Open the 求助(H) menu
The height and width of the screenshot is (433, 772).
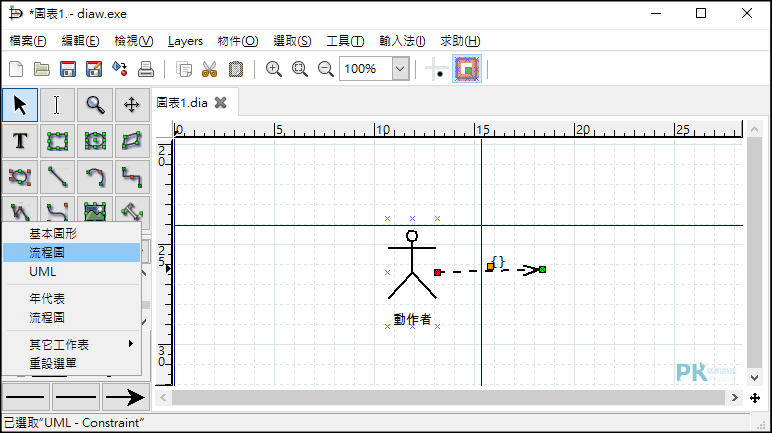point(460,41)
